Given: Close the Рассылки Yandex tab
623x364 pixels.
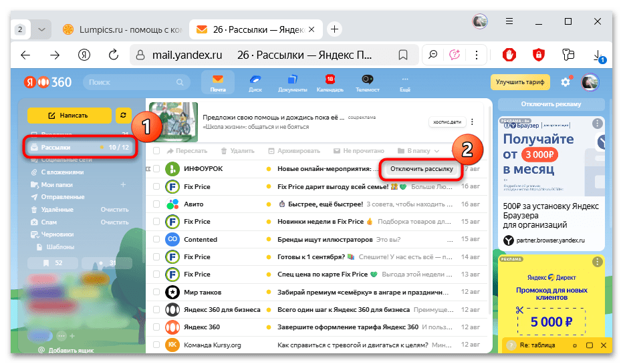Looking at the screenshot, I should [x=311, y=29].
